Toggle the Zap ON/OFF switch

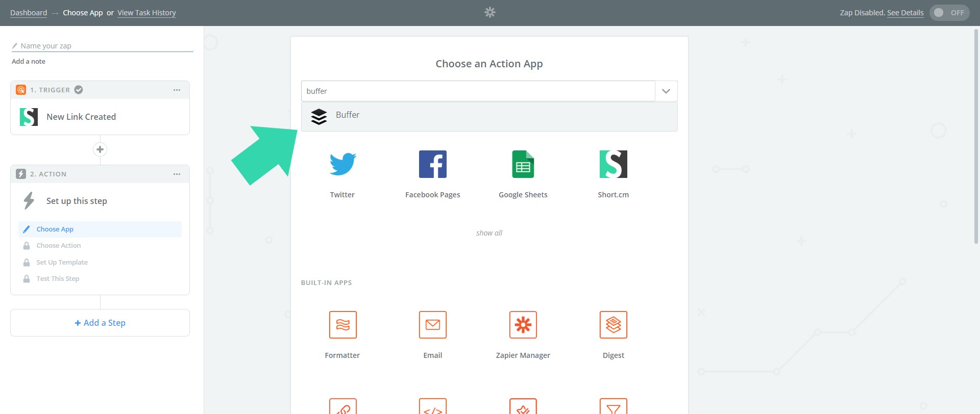948,13
